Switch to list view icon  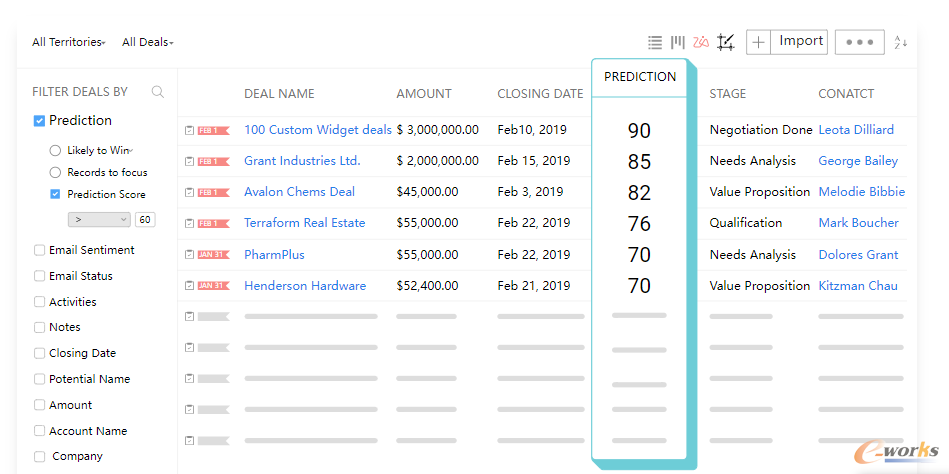pos(654,42)
